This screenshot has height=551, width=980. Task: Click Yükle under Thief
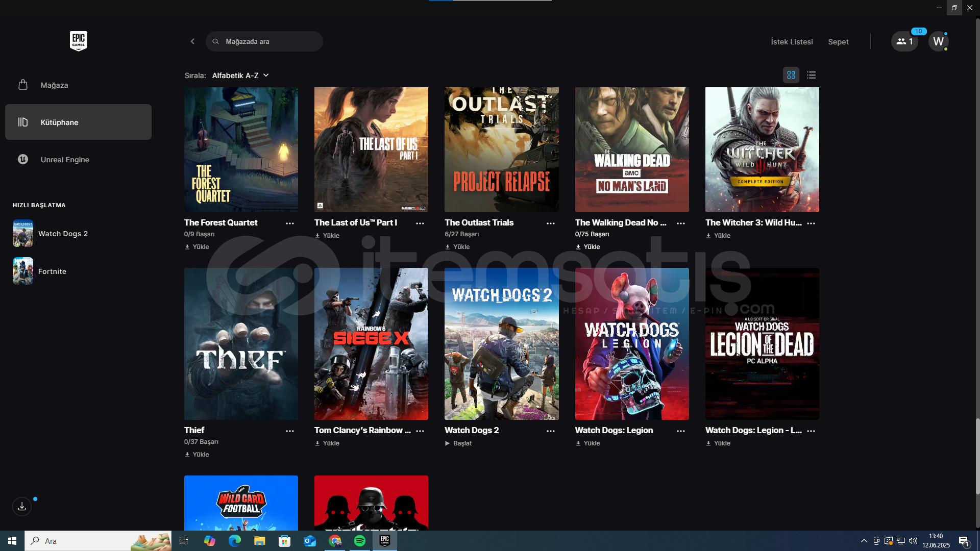(x=197, y=455)
